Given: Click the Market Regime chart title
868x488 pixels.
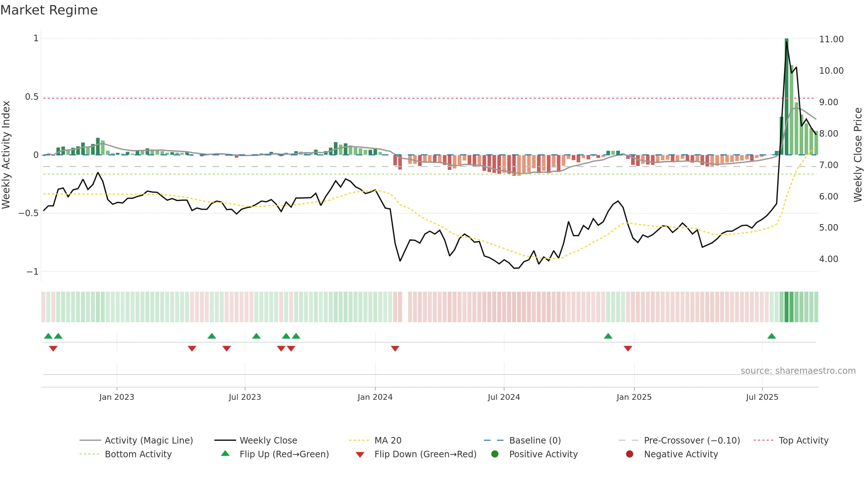Looking at the screenshot, I should [x=49, y=10].
